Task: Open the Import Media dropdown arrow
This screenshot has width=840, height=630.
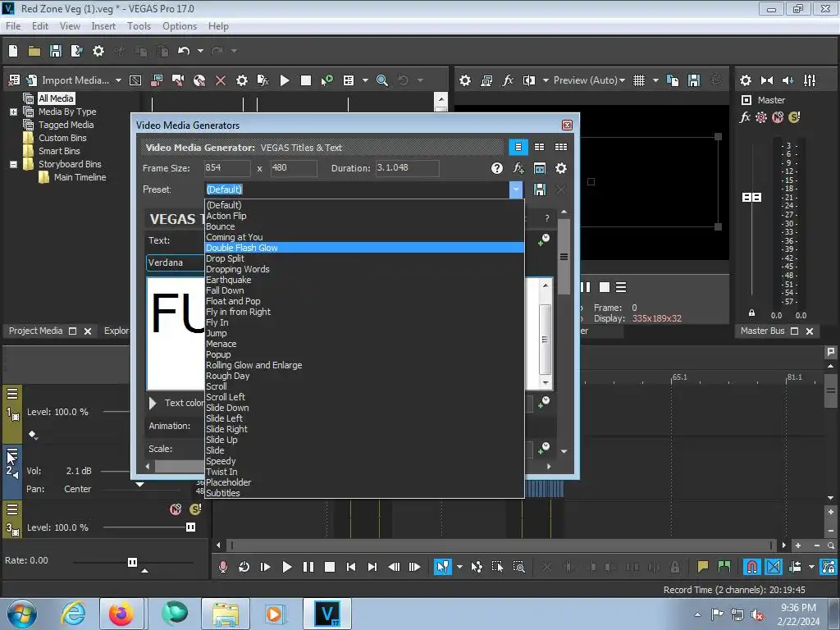Action: pos(118,80)
